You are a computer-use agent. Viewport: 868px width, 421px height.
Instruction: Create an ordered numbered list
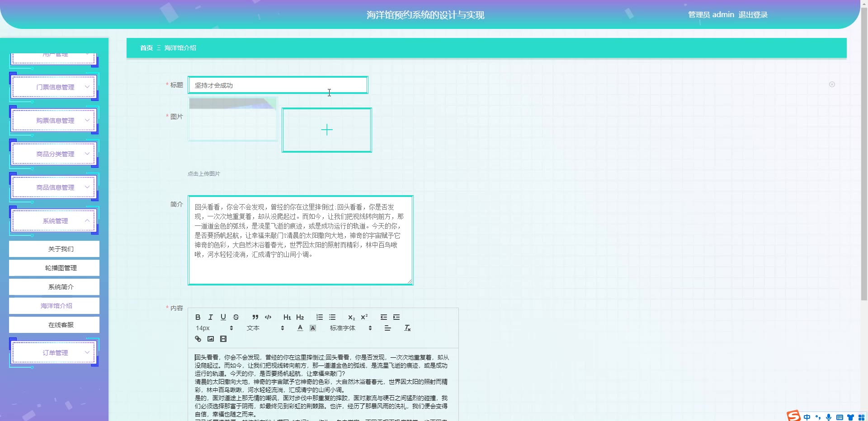click(x=320, y=317)
